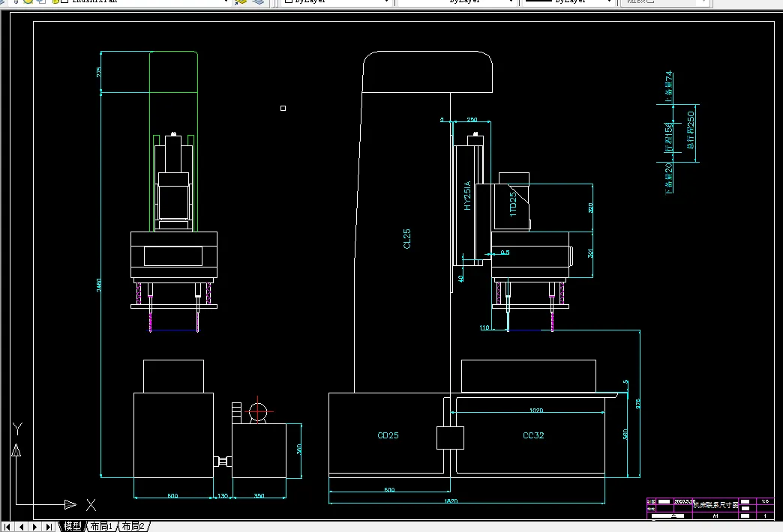Pick the 250 dimension above the spindle head
The width and height of the screenshot is (783, 532).
click(472, 119)
